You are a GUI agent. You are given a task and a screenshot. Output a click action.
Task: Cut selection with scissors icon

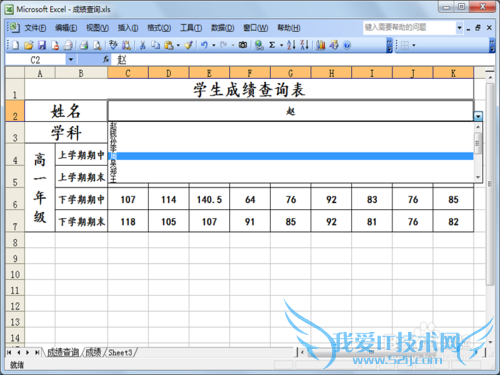click(x=143, y=45)
